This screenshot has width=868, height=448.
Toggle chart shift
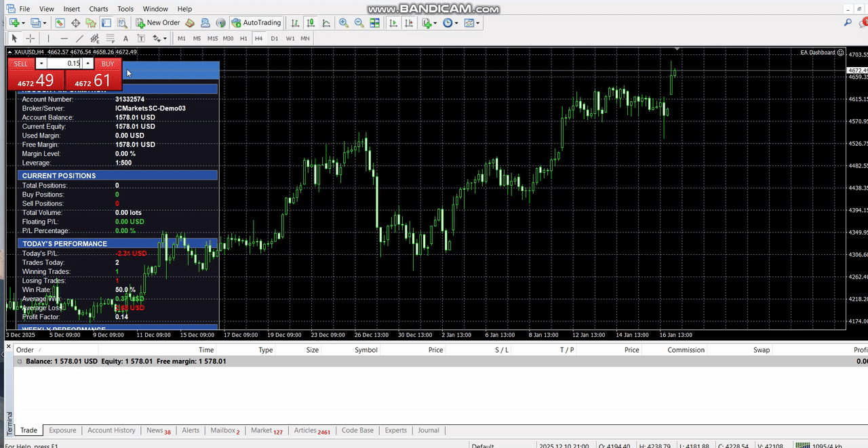(409, 22)
